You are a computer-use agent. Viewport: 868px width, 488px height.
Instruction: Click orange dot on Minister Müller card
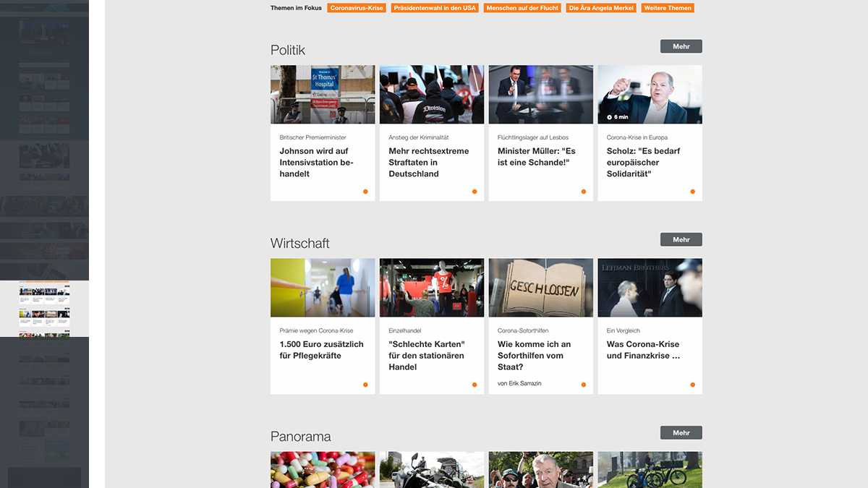pos(584,192)
